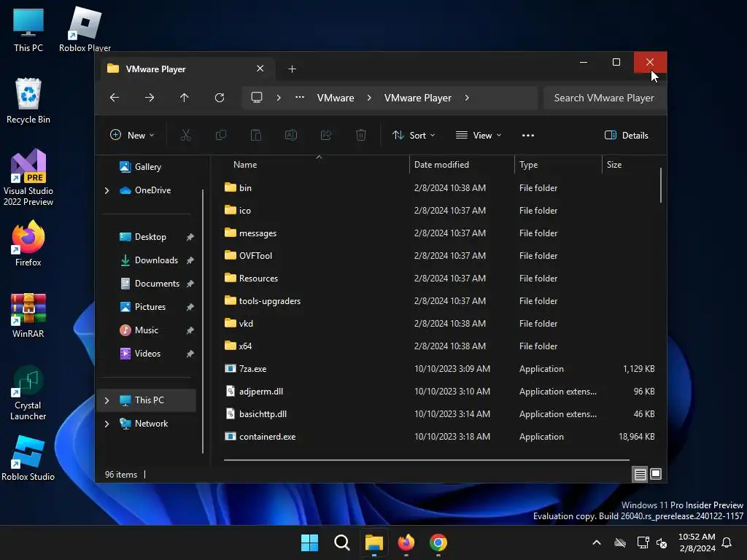
Task: Open the tools-upgraders folder
Action: [270, 301]
